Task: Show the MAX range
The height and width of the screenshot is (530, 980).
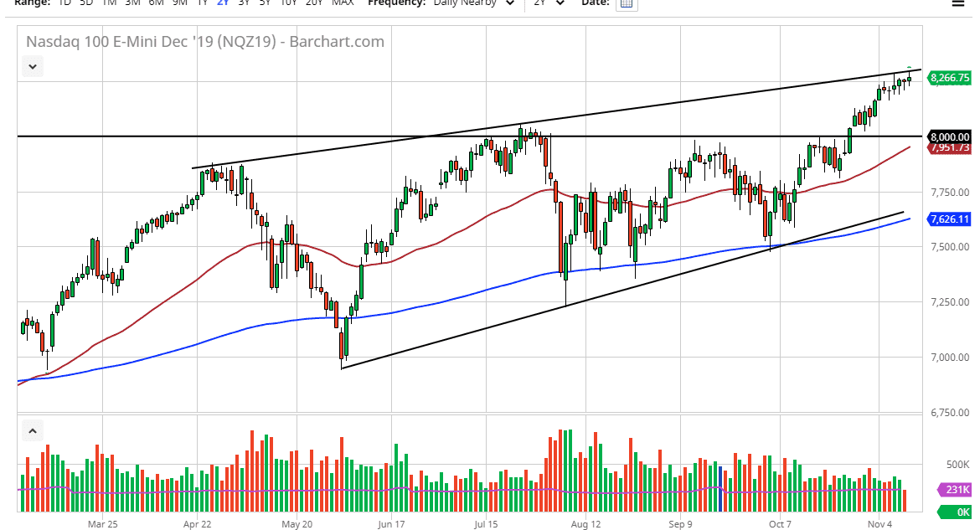Action: (342, 3)
